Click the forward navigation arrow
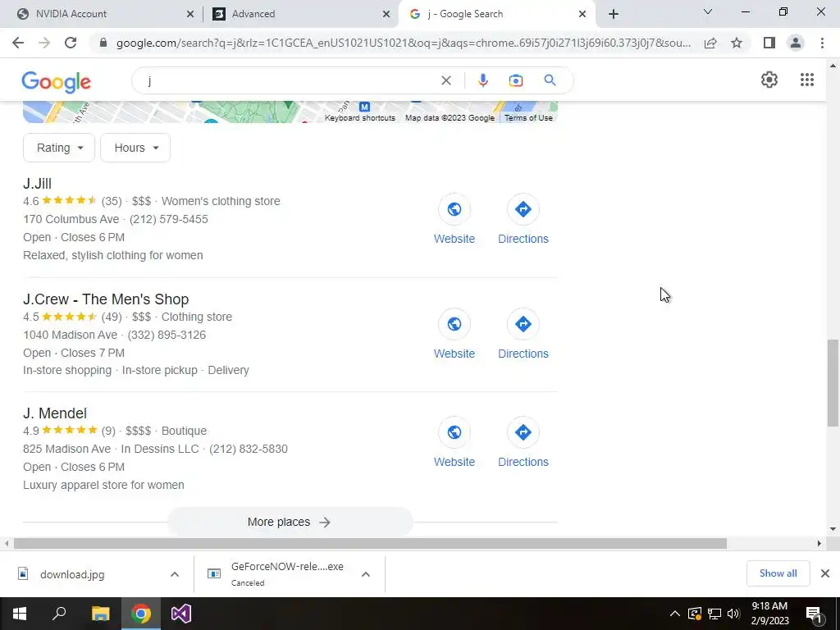 tap(44, 43)
